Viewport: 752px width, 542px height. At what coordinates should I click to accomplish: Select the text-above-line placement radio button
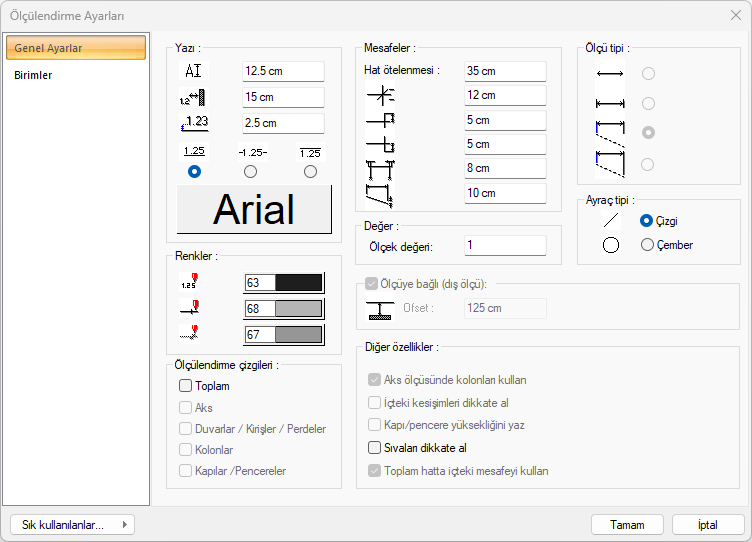(194, 172)
